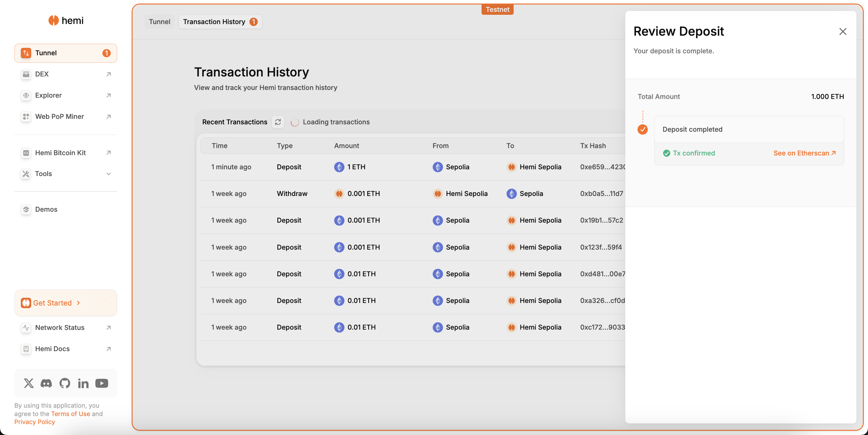Click the DEX wallet icon
Viewport: 868px width, 435px height.
(26, 74)
